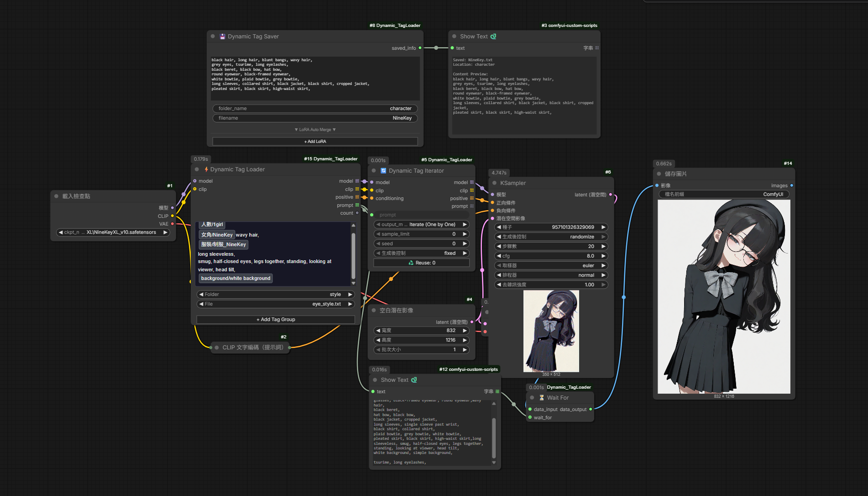Click the filename NineKey input field
The width and height of the screenshot is (868, 496).
[x=315, y=118]
